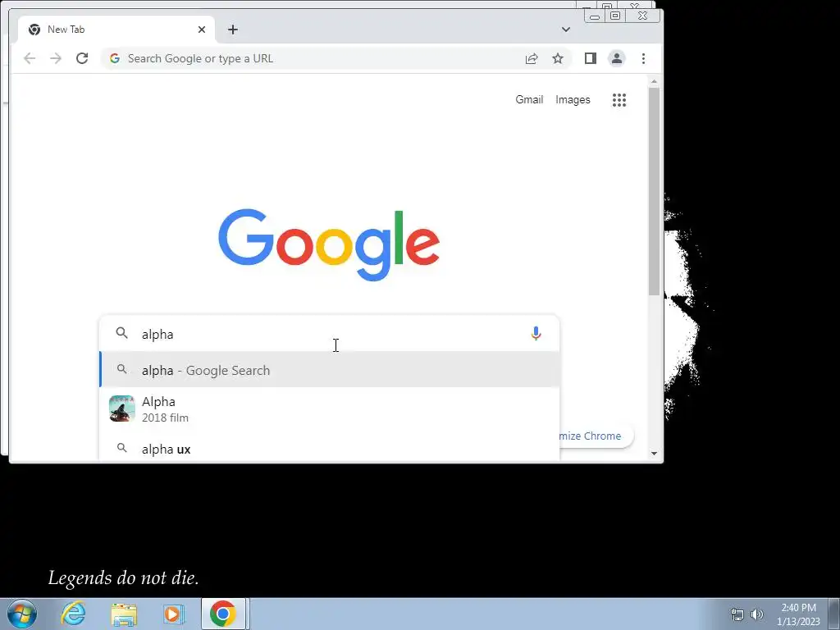Share this page icon in address bar
This screenshot has height=630, width=840.
click(532, 58)
